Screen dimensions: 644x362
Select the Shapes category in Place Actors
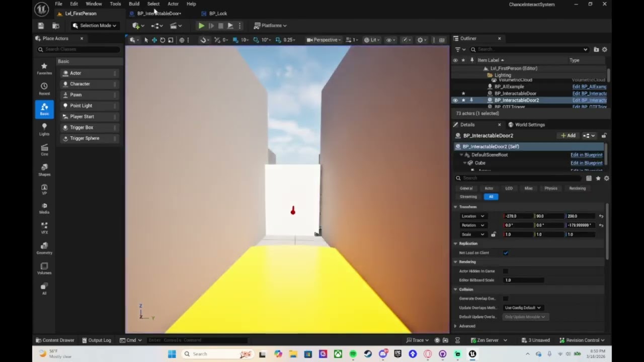[44, 170]
